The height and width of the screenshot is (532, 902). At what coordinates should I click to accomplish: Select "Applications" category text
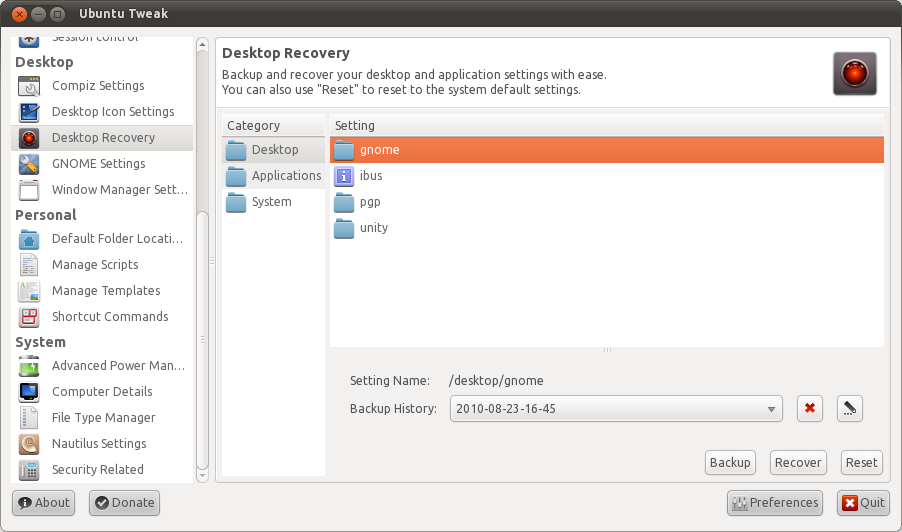[286, 175]
